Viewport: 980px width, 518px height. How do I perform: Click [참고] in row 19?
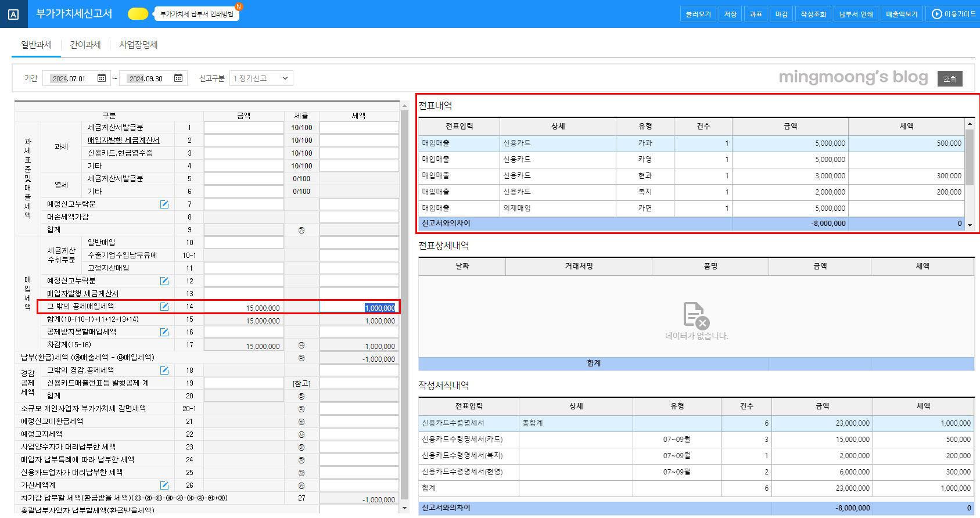coord(301,383)
